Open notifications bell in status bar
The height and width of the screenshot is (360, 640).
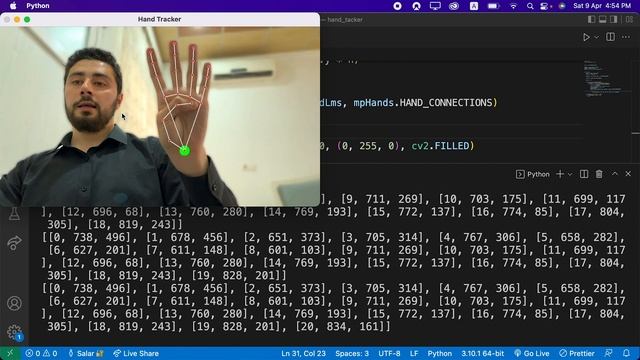[627, 353]
